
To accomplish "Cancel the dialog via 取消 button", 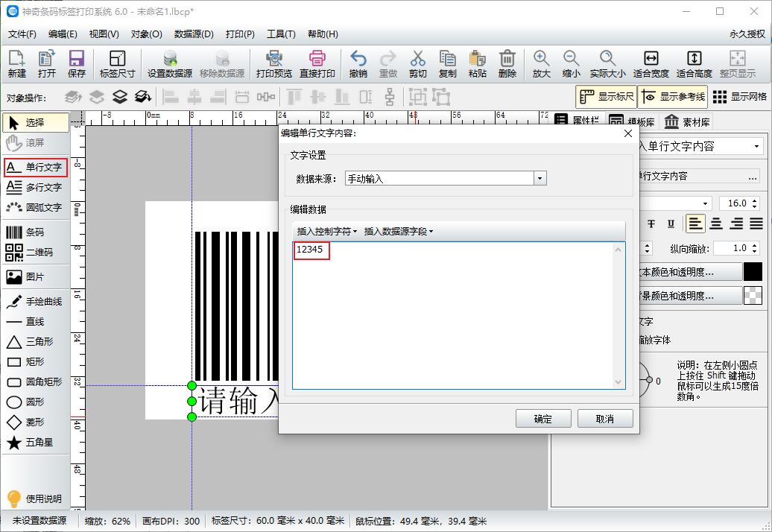I will coord(605,418).
